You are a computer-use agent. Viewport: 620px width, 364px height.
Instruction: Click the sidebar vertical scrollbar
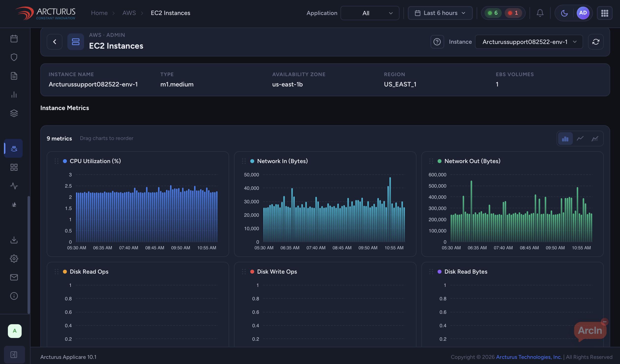pyautogui.click(x=29, y=255)
